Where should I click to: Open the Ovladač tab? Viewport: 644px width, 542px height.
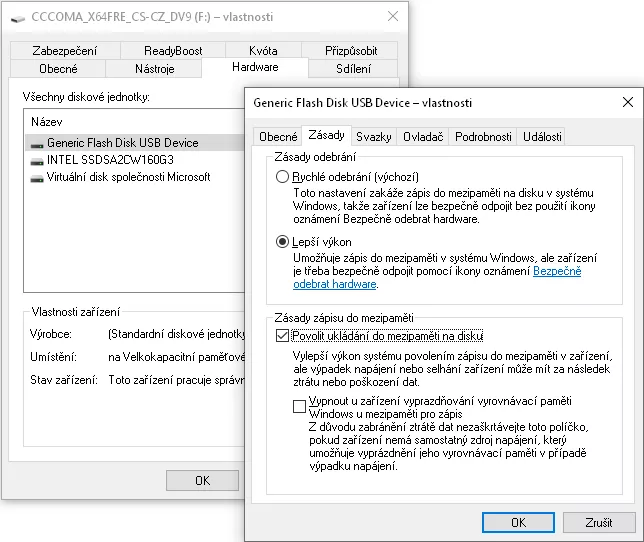423,136
